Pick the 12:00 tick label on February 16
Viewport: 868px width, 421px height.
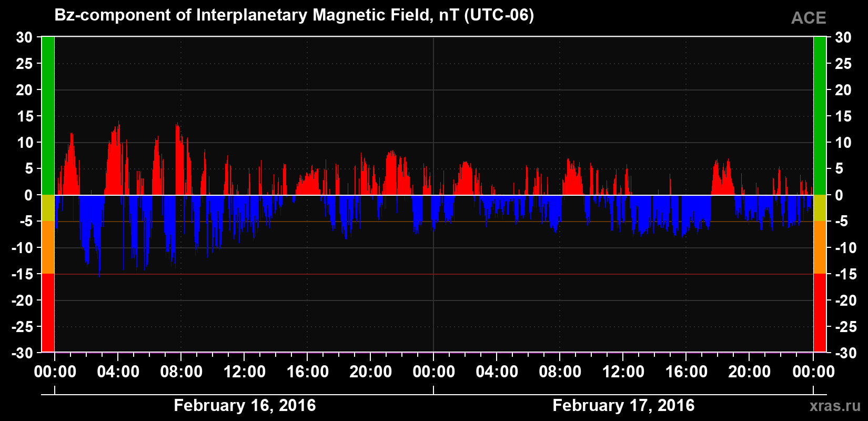point(245,372)
